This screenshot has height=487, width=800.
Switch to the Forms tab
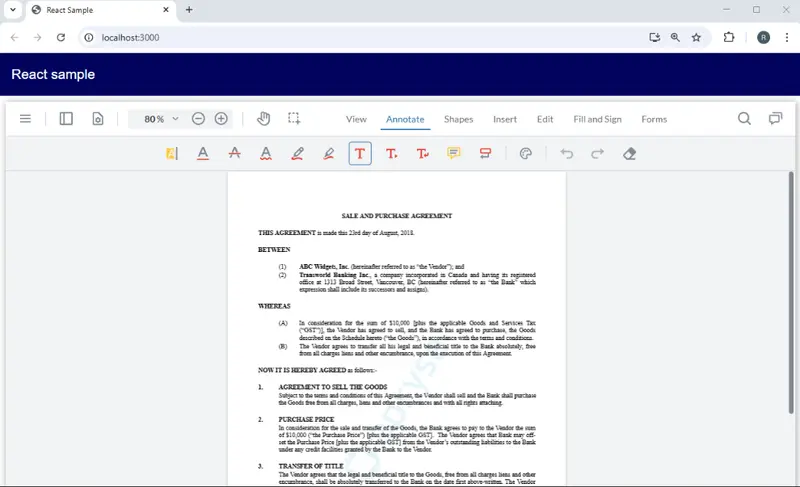654,119
